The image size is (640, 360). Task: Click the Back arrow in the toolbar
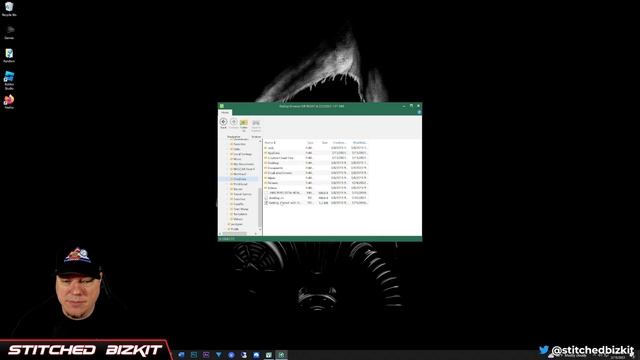223,122
